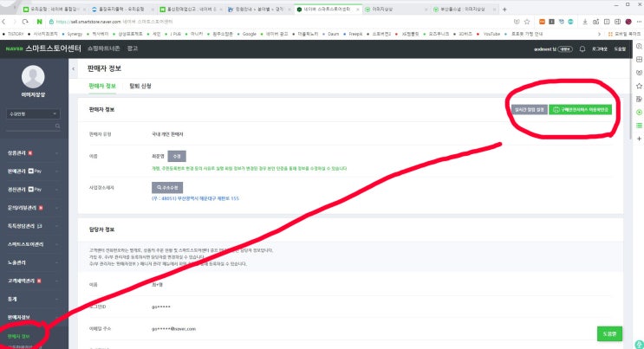Expand the 노출관리 sidebar menu
Image resolution: width=644 pixels, height=349 pixels.
point(34,262)
